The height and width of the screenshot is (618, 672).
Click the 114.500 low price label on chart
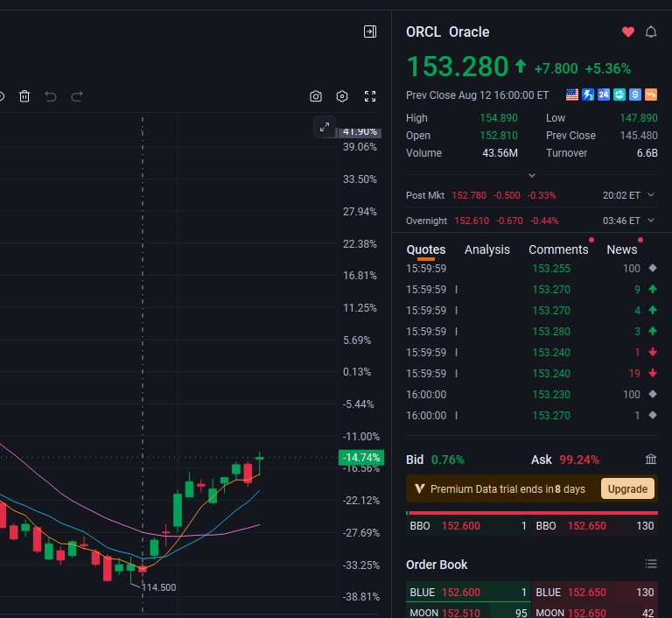(158, 587)
